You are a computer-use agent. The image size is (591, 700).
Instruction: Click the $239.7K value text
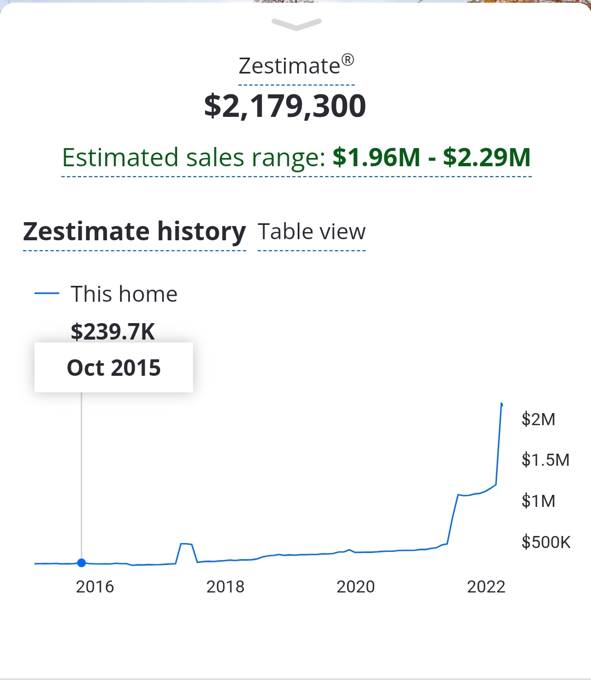point(113,332)
